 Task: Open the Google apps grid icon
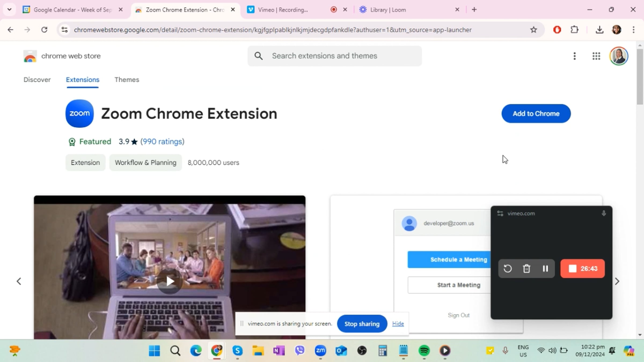click(x=596, y=56)
